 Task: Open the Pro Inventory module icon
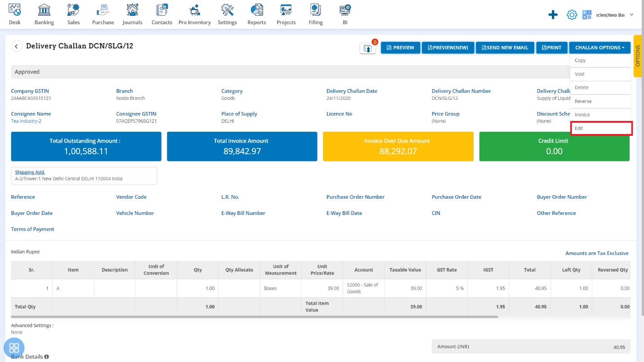tap(194, 9)
